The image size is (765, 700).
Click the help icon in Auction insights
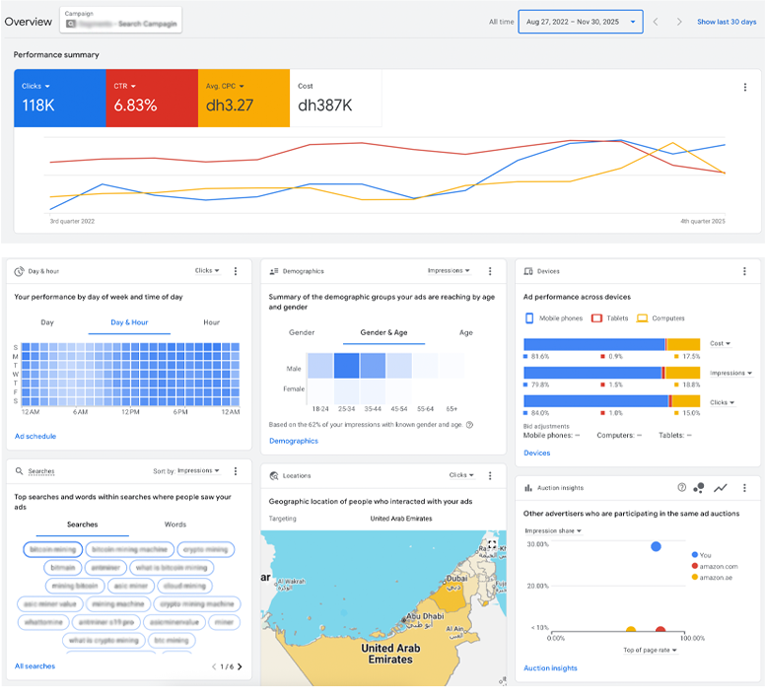(681, 487)
